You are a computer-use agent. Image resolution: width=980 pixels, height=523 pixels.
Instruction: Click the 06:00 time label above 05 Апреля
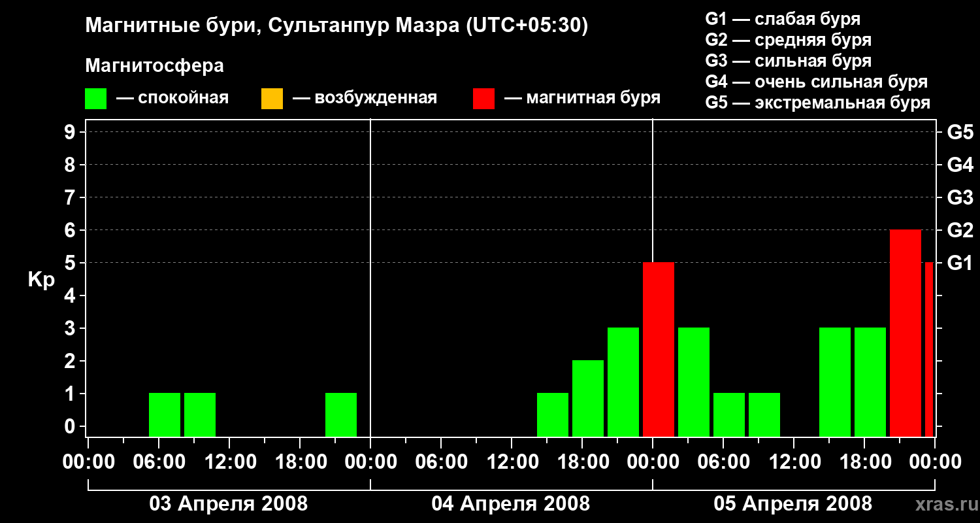723,462
